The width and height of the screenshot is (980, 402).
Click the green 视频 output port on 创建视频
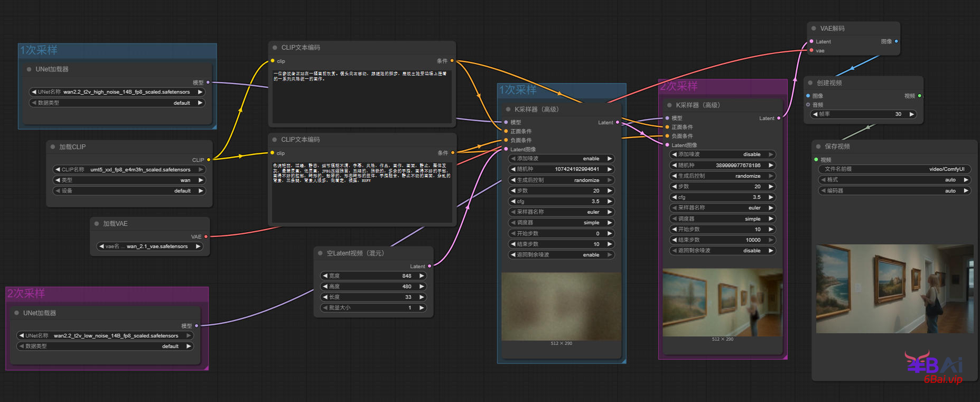pyautogui.click(x=919, y=96)
